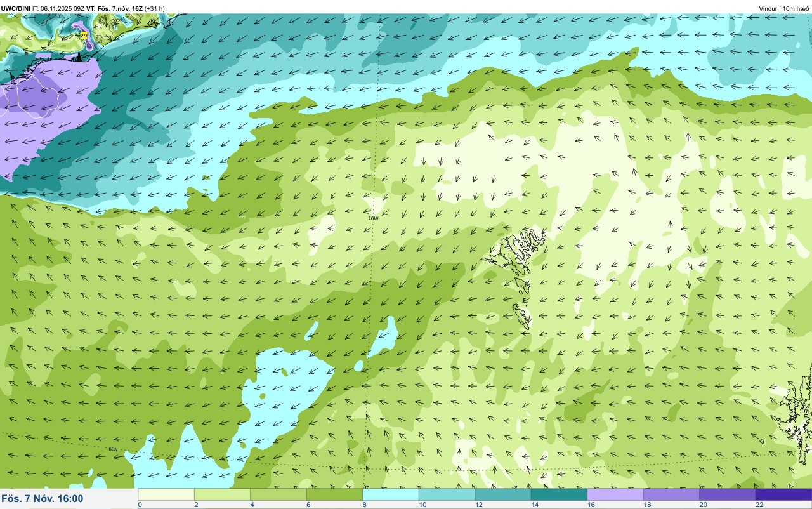
Task: Pick the 12–14 medium teal legend swatch
Action: (x=503, y=494)
